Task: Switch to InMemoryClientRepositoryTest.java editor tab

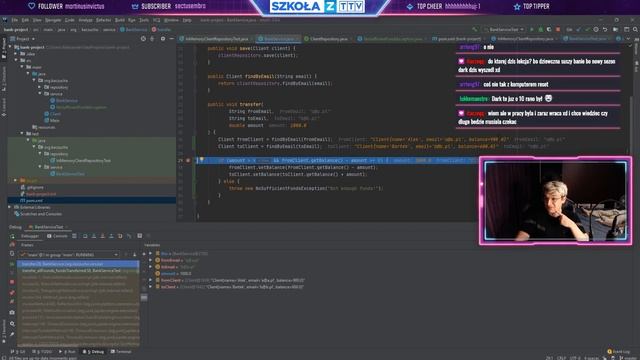Action: [x=217, y=39]
